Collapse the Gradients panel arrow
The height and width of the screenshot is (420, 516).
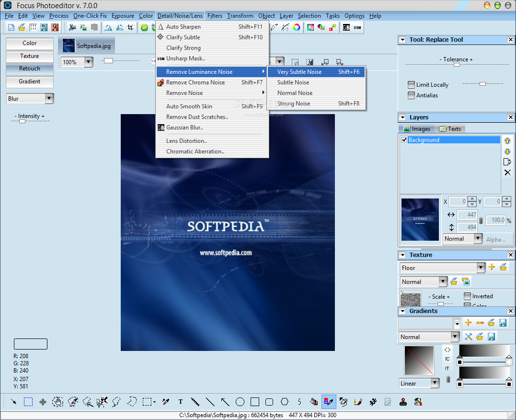pos(402,311)
